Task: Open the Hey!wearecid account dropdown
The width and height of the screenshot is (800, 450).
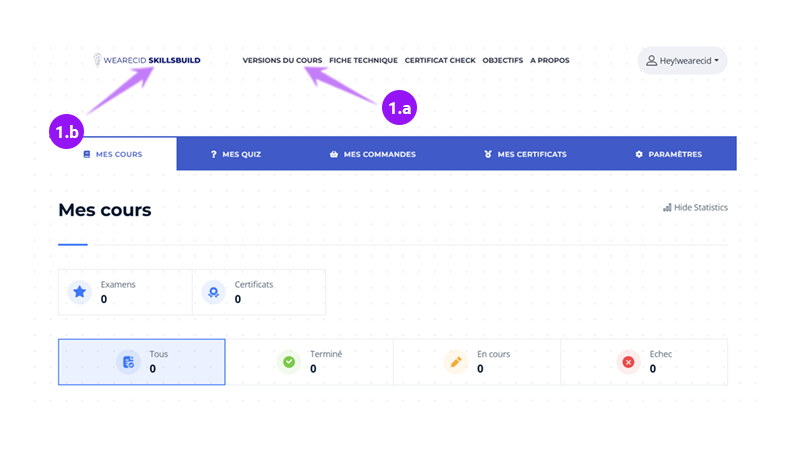Action: coord(682,61)
